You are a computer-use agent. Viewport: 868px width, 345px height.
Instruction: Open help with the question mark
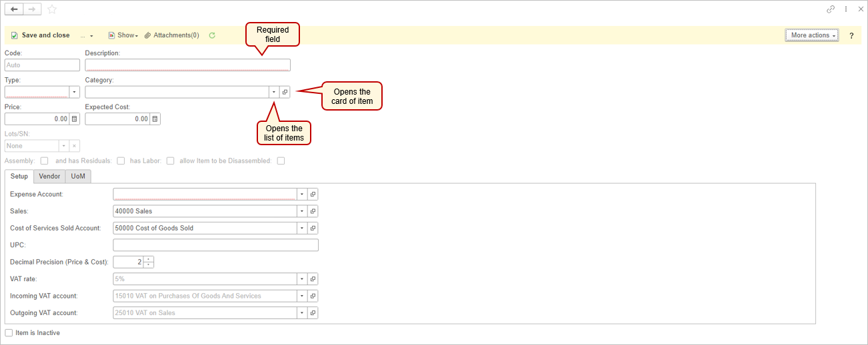[851, 36]
